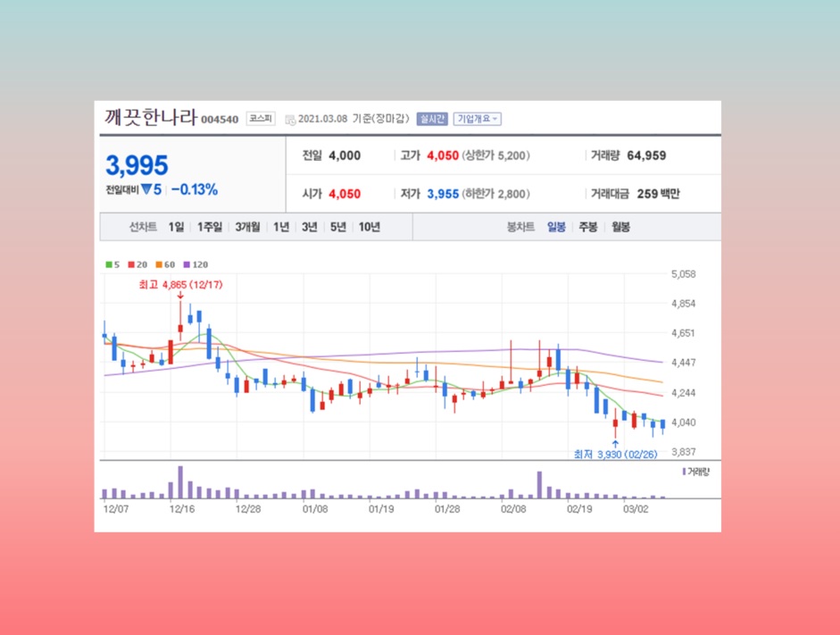Click the 거래량 volume value 64,959
Image resolution: width=840 pixels, height=635 pixels.
pyautogui.click(x=646, y=156)
